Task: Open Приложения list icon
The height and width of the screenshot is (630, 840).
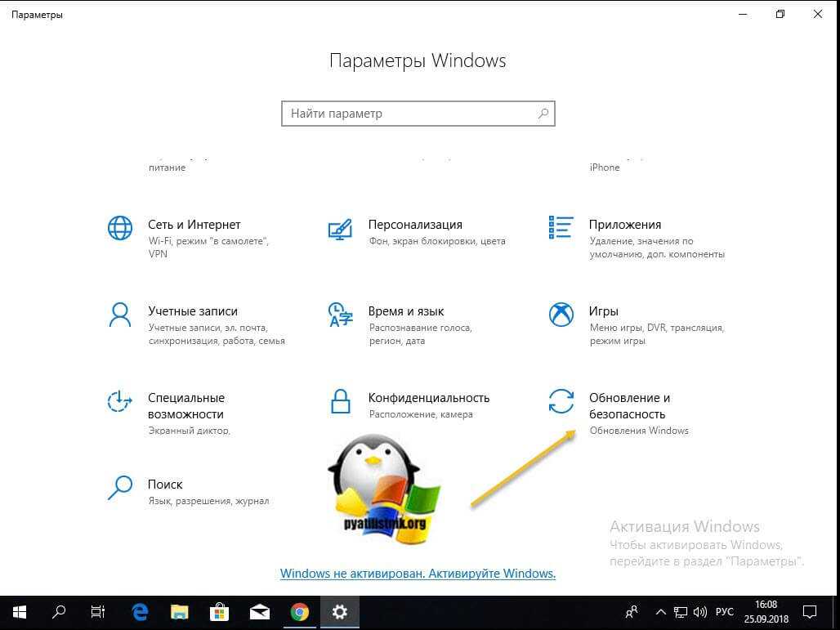Action: tap(561, 228)
